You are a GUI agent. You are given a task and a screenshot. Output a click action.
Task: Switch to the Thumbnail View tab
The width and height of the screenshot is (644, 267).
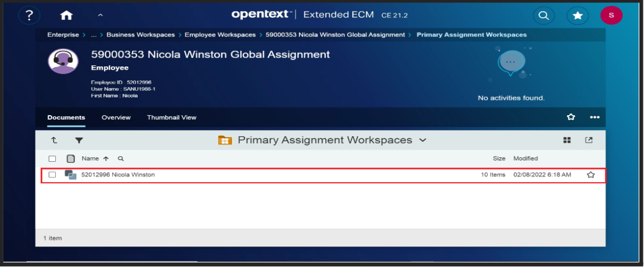tap(172, 117)
